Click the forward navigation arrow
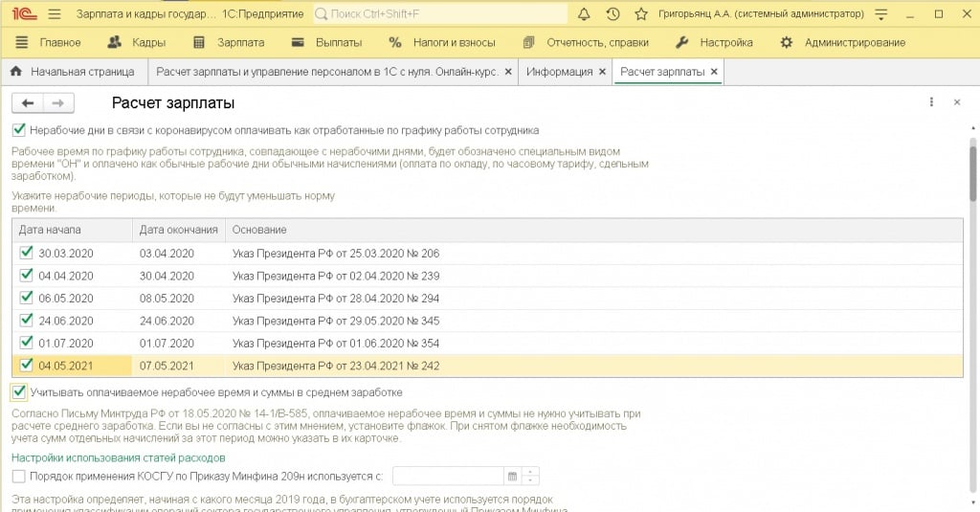This screenshot has width=980, height=512. coord(58,103)
